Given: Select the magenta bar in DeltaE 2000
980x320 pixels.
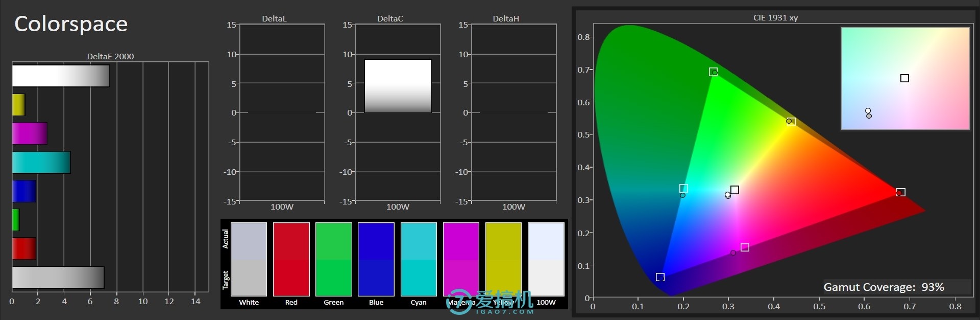Looking at the screenshot, I should click(30, 133).
